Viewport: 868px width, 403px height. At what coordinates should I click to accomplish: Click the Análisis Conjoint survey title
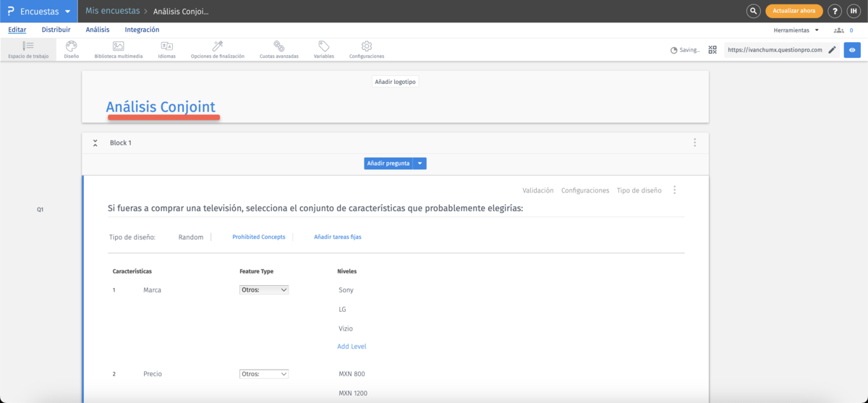pyautogui.click(x=161, y=107)
